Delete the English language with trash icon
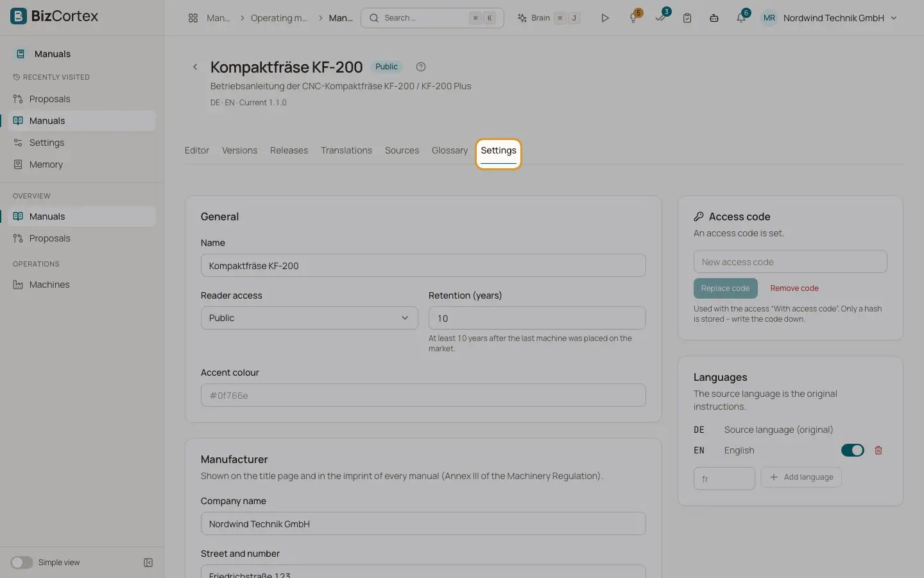 [x=878, y=450]
